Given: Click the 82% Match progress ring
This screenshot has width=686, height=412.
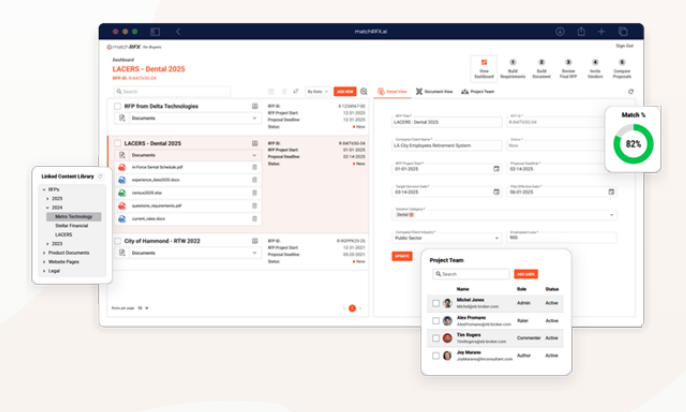Looking at the screenshot, I should click(x=634, y=144).
